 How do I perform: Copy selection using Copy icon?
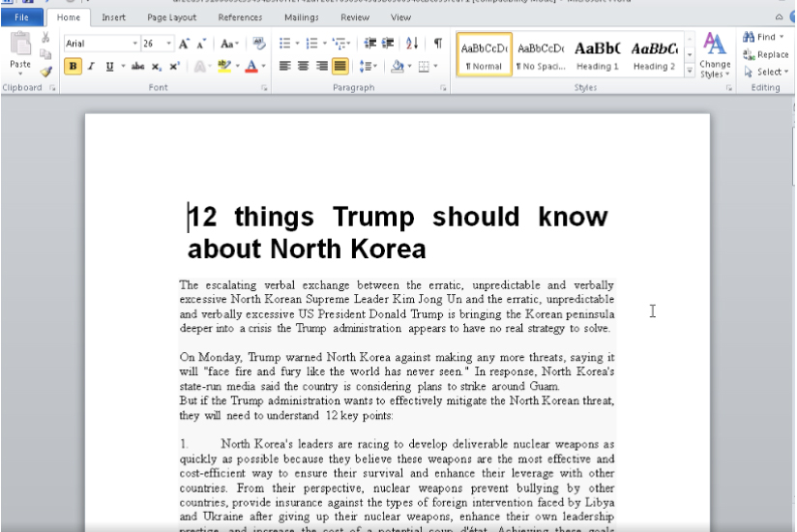point(45,54)
